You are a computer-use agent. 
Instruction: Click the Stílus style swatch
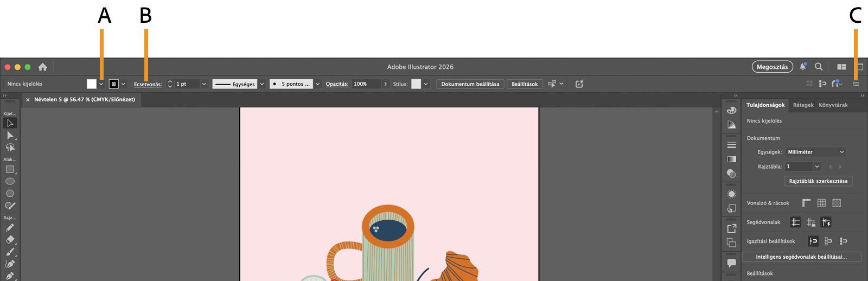point(416,84)
